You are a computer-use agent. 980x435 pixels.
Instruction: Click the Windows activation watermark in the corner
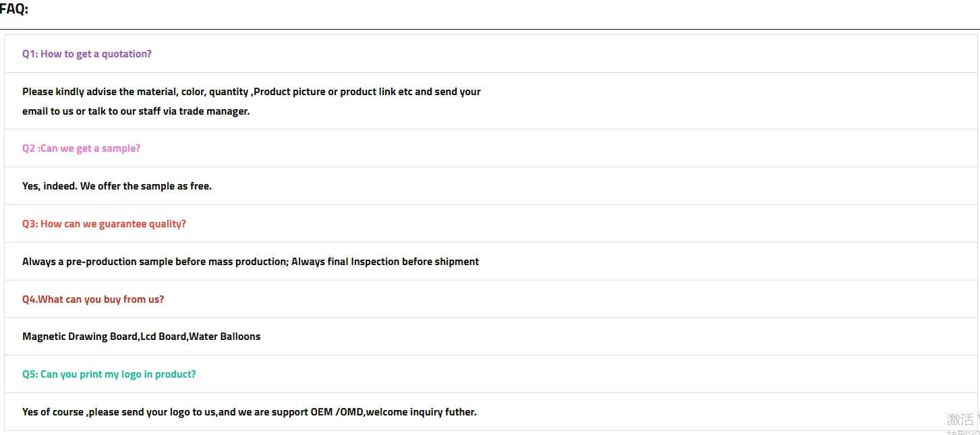(962, 421)
